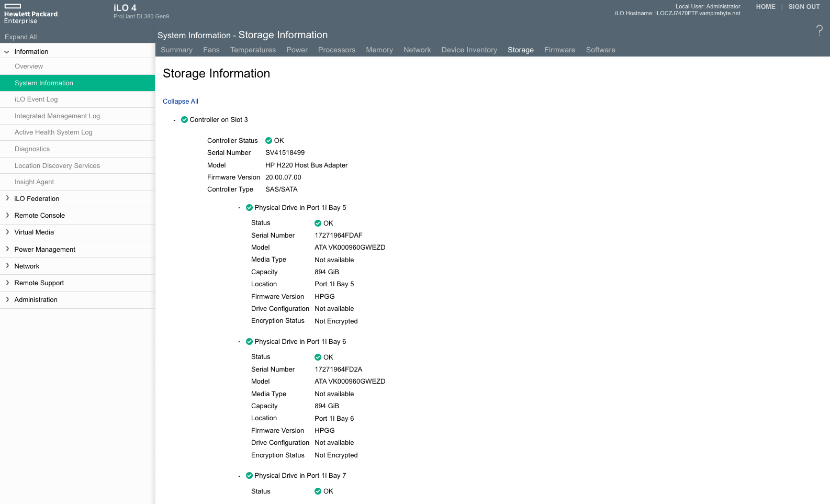Image resolution: width=830 pixels, height=504 pixels.
Task: Open Integrated Management Log
Action: click(77, 116)
